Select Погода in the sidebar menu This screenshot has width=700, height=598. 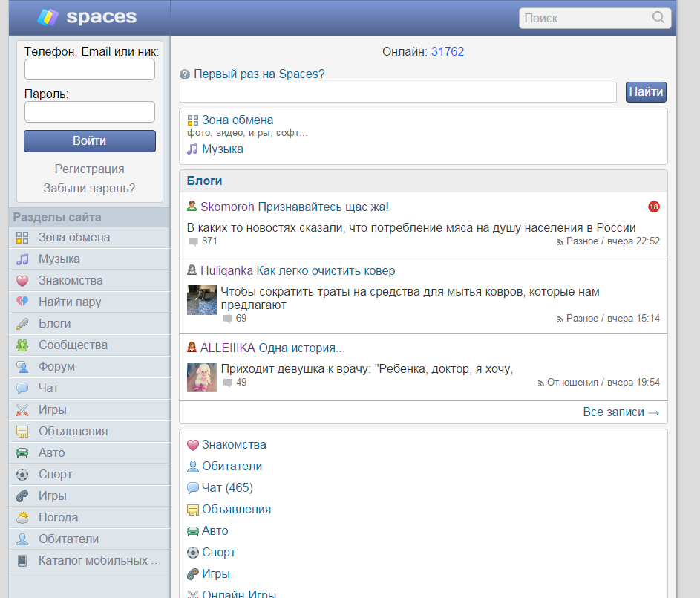(89, 518)
